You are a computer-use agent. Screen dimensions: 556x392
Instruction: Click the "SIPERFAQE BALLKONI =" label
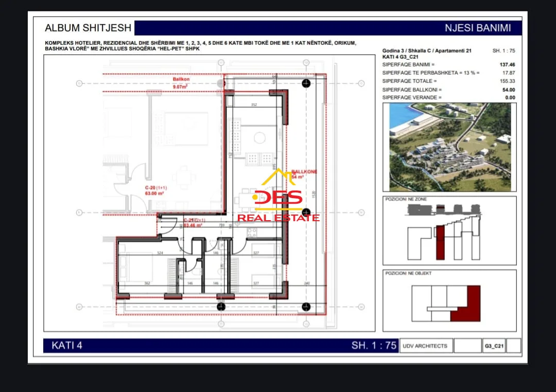412,90
